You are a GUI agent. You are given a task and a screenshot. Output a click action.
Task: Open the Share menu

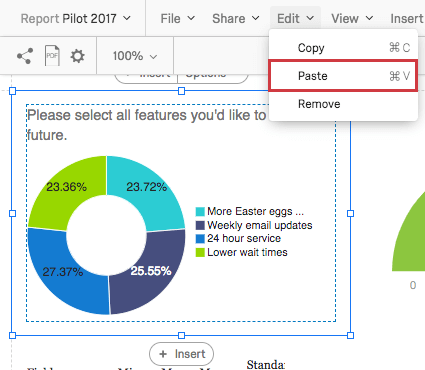click(x=236, y=18)
